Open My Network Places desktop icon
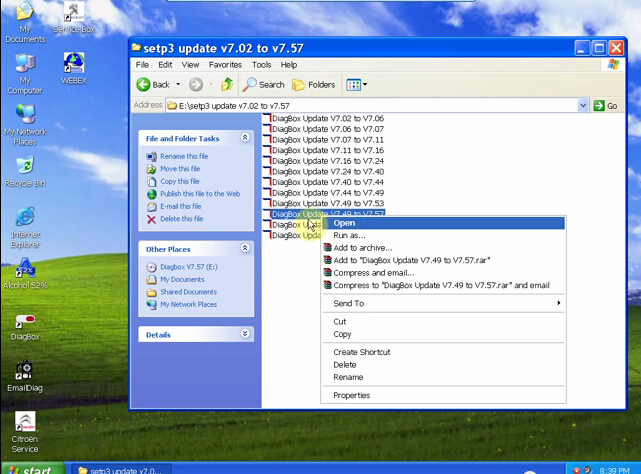Image resolution: width=641 pixels, height=474 pixels. [25, 125]
